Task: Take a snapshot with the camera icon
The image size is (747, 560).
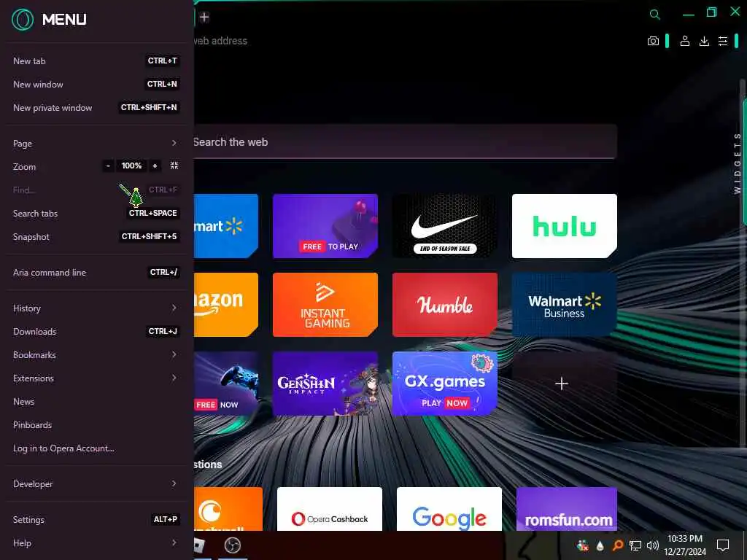Action: (653, 42)
